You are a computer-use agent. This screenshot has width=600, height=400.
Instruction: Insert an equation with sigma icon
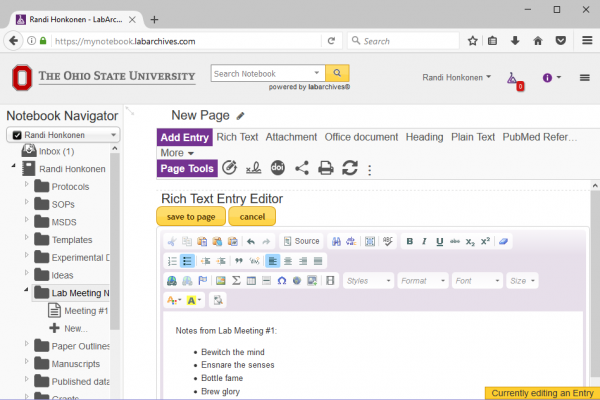(x=236, y=281)
